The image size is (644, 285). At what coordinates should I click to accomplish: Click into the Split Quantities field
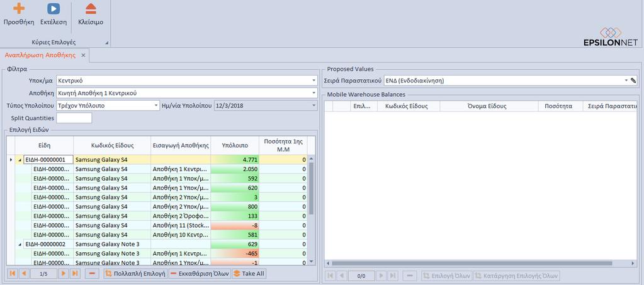click(74, 118)
